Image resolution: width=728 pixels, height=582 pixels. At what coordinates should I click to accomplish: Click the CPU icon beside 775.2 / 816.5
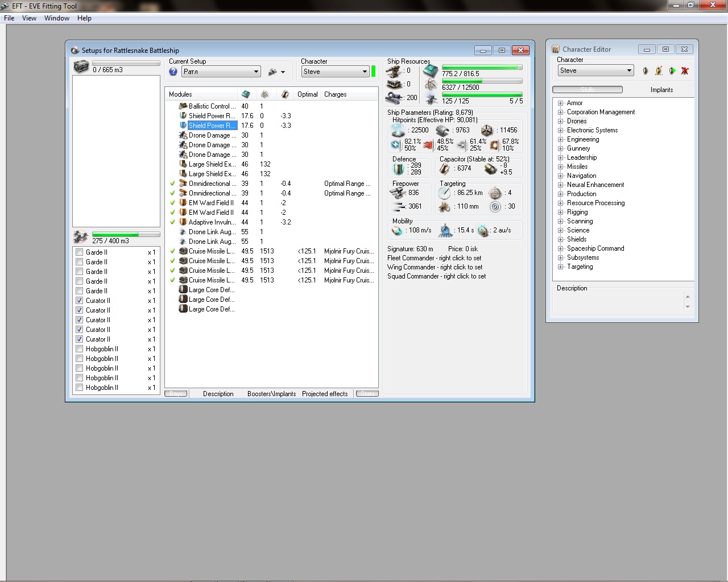[x=431, y=72]
